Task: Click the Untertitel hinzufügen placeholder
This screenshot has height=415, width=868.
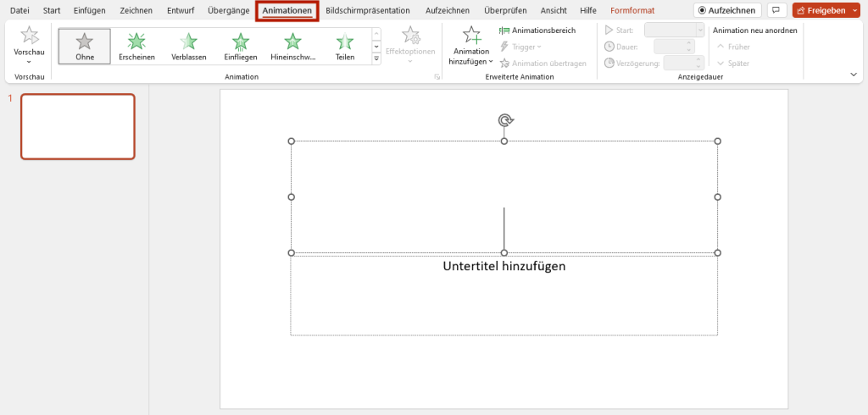Action: click(x=504, y=266)
